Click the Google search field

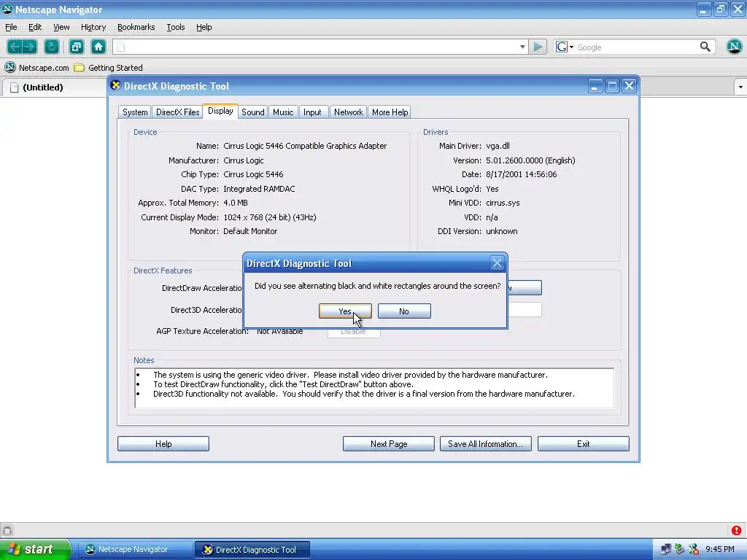[636, 47]
